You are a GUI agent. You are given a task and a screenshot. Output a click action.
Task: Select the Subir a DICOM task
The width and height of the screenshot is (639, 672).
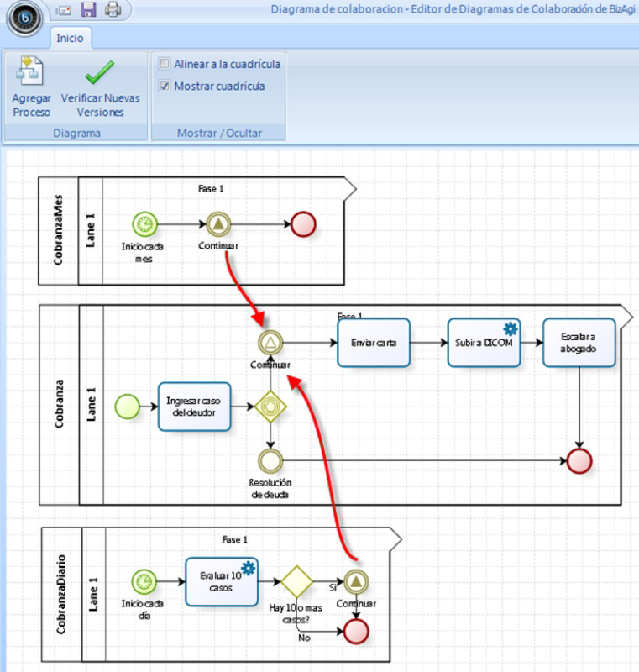click(x=484, y=343)
